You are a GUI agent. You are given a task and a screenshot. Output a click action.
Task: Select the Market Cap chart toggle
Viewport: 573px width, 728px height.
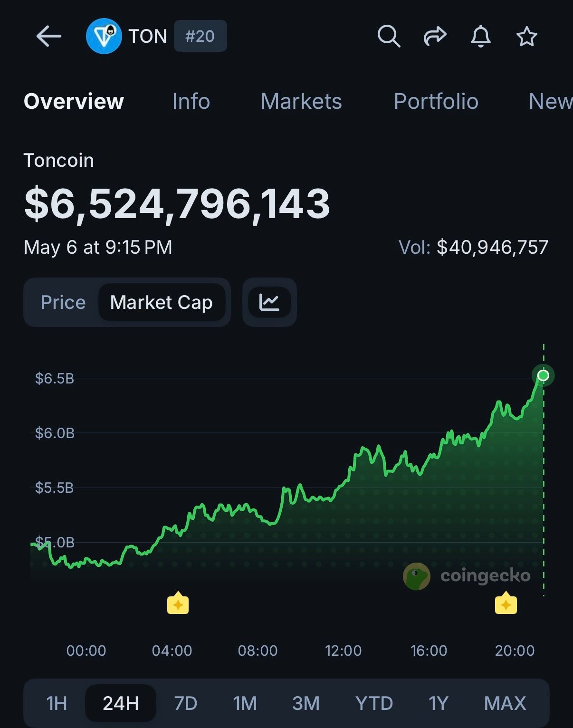click(162, 302)
